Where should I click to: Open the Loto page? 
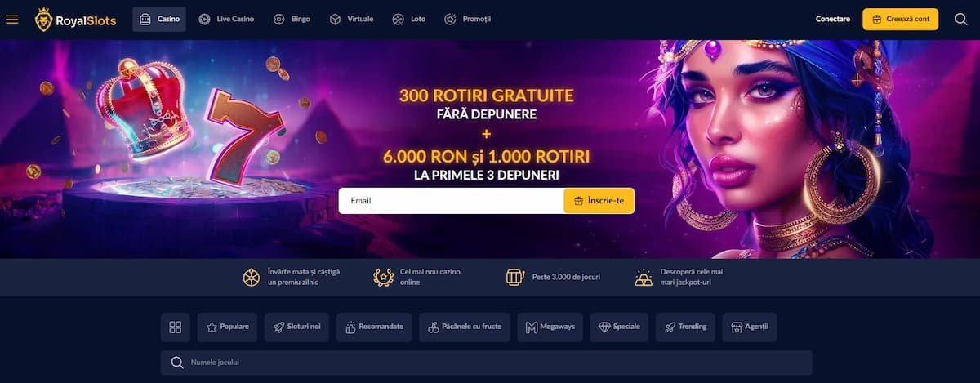[410, 19]
